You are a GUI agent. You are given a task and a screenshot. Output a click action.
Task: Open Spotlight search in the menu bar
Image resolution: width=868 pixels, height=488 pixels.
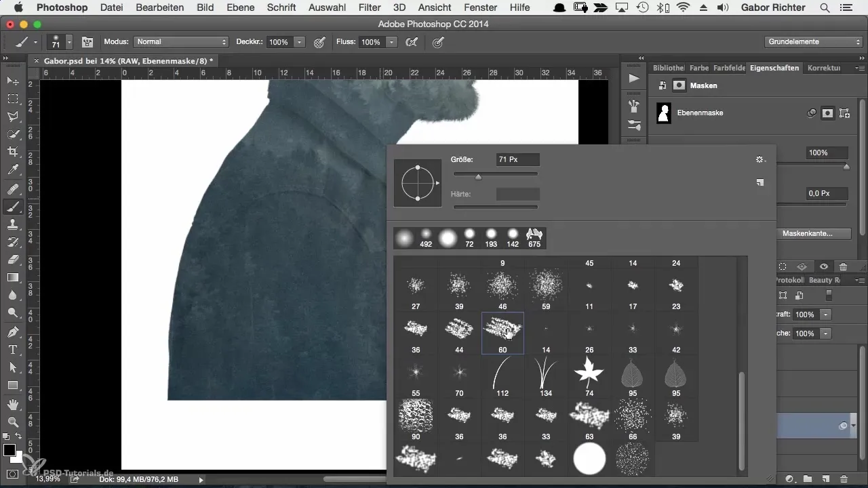tap(825, 7)
